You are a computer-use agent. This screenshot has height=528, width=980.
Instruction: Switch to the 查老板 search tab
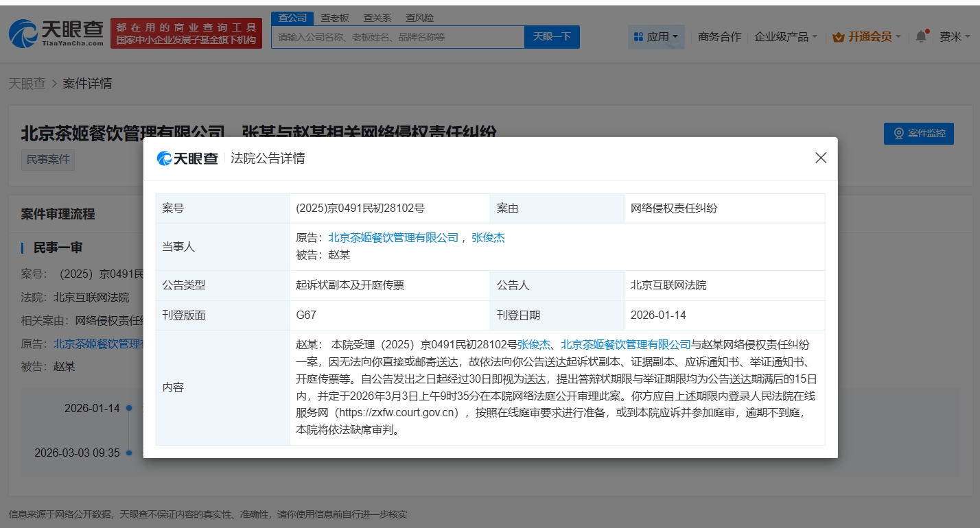[335, 18]
